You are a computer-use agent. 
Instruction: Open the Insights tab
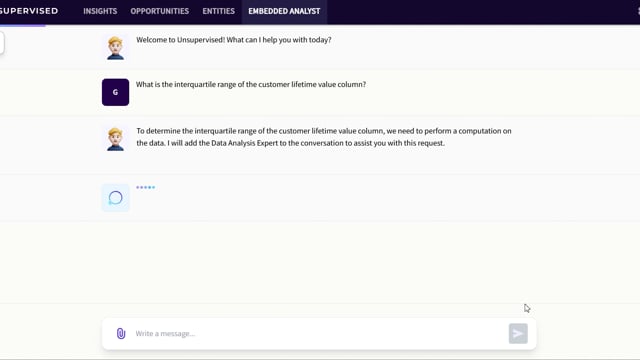100,11
